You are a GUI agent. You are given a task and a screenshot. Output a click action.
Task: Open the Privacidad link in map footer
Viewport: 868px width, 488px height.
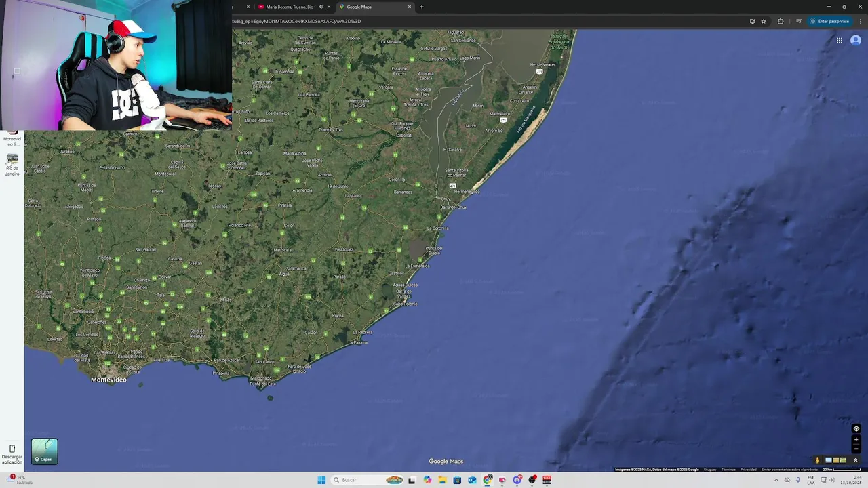748,469
